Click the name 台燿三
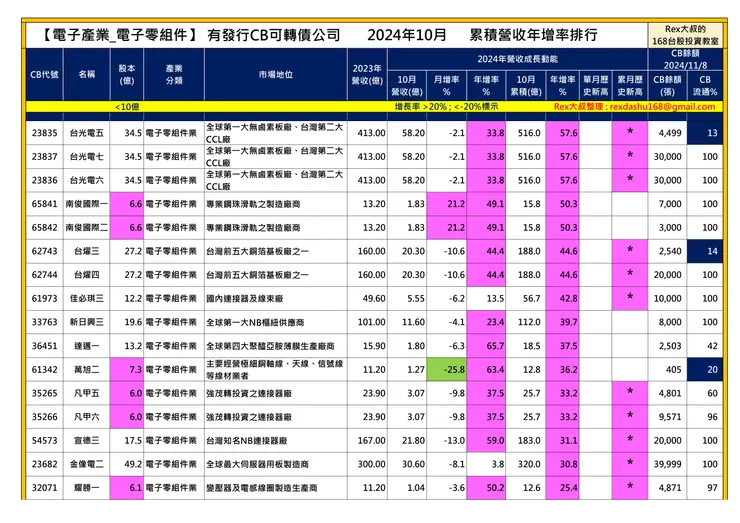The image size is (740, 523). click(x=87, y=251)
